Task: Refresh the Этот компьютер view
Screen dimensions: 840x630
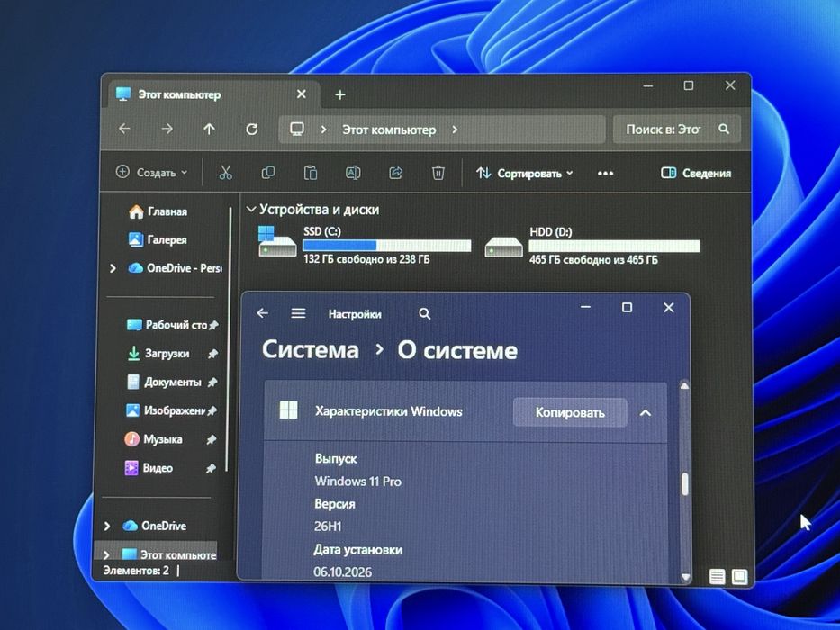Action: pyautogui.click(x=252, y=129)
